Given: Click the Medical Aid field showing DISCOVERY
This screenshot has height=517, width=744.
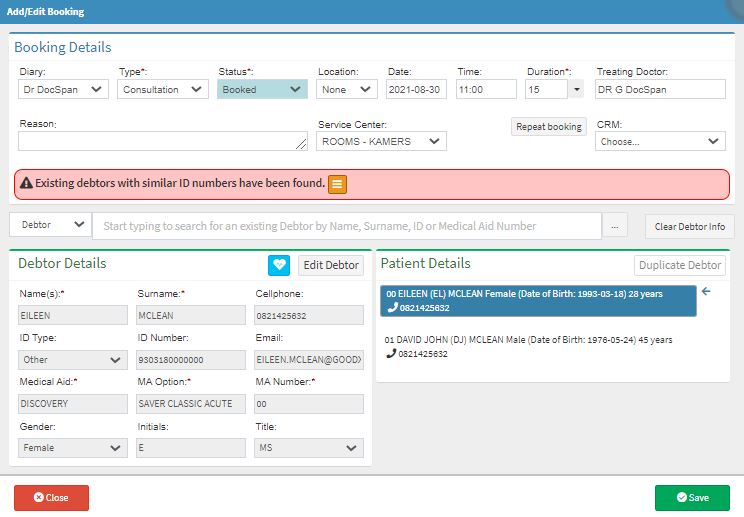Looking at the screenshot, I should (73, 404).
